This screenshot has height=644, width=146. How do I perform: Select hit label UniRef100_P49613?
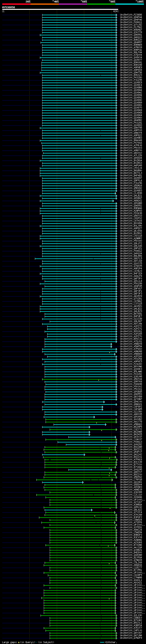pyautogui.click(x=131, y=442)
